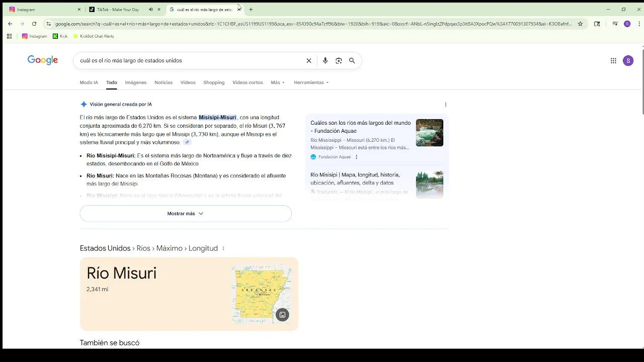This screenshot has height=362, width=644.
Task: Open 'Río Misisipi | Mapa, longitud' source link
Action: pyautogui.click(x=355, y=178)
